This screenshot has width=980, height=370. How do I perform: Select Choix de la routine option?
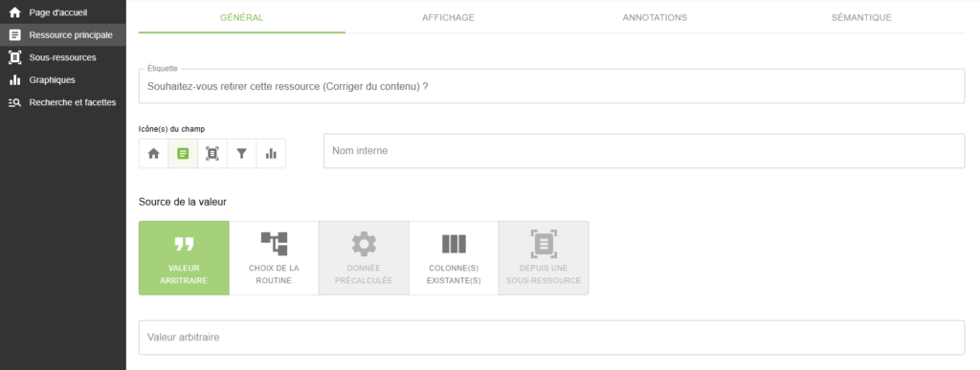pos(274,258)
